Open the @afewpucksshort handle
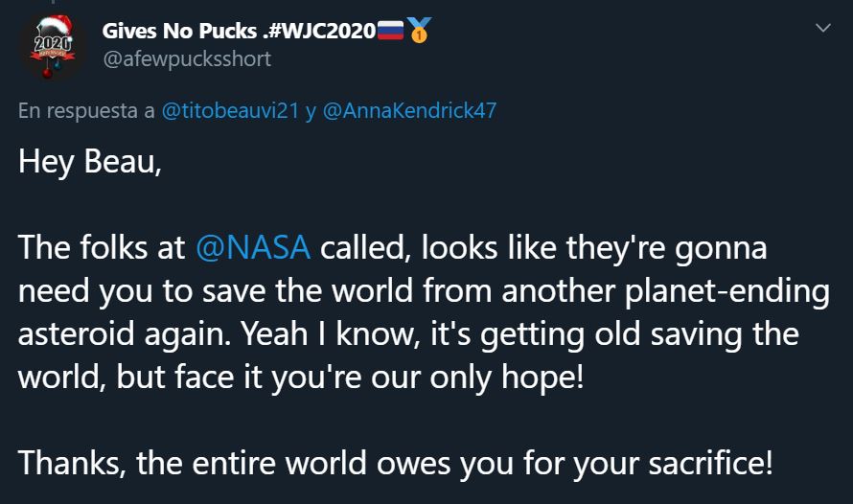Viewport: 853px width, 504px height. [x=187, y=58]
